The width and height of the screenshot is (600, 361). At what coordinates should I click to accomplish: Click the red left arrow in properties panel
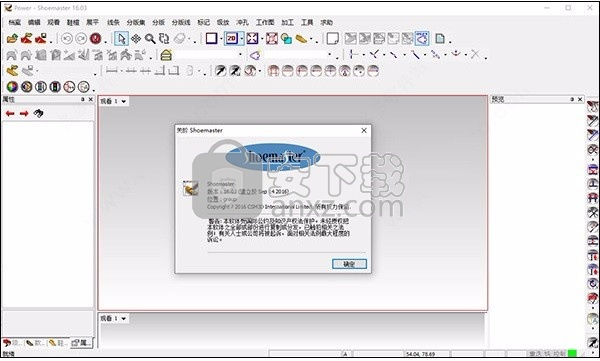[10, 113]
